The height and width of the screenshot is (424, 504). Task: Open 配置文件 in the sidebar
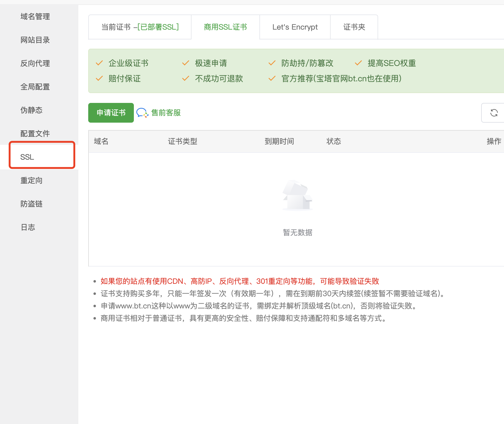(x=35, y=134)
